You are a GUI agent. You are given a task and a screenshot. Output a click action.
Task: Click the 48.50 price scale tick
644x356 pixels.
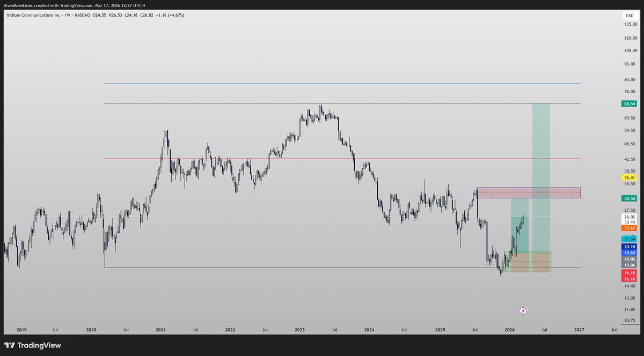[630, 144]
